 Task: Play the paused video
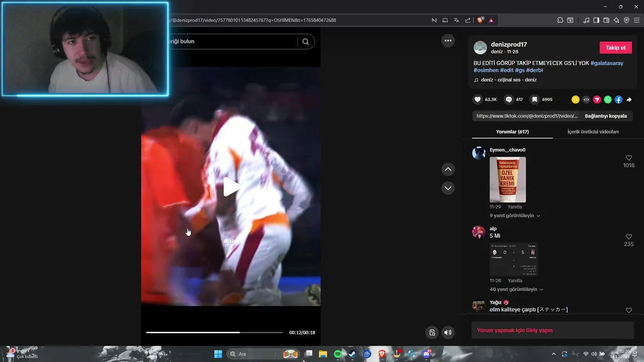[x=231, y=187]
